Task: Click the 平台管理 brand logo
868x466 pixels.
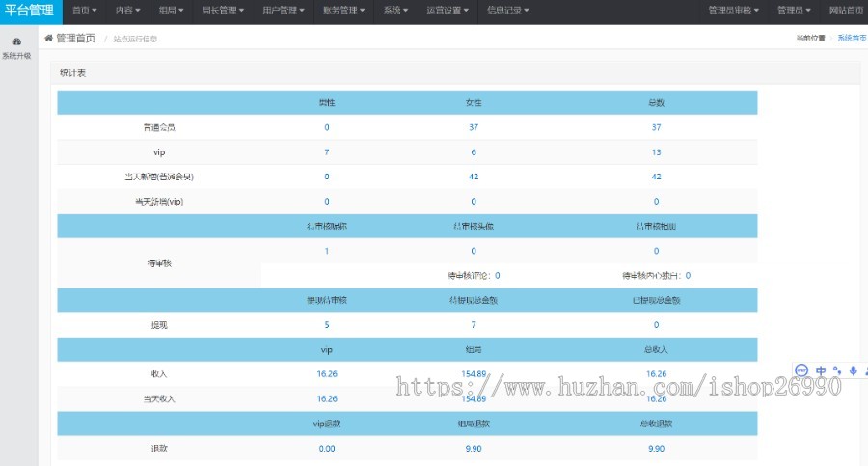Action: point(29,11)
